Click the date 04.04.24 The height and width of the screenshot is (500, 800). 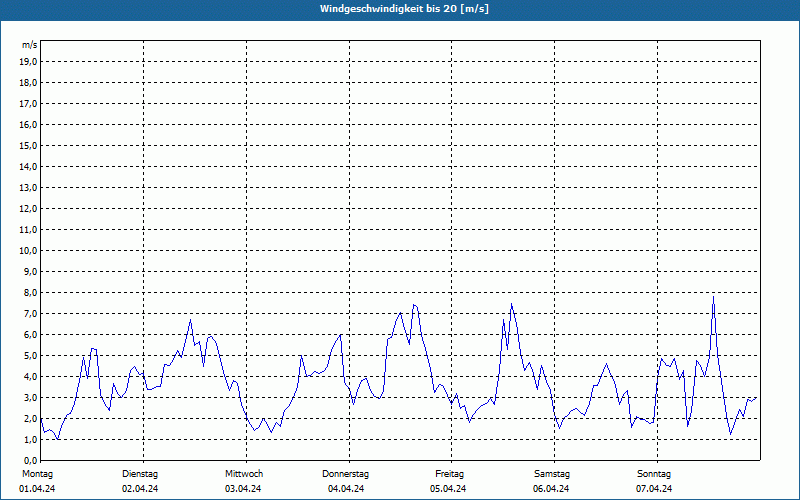coord(346,489)
